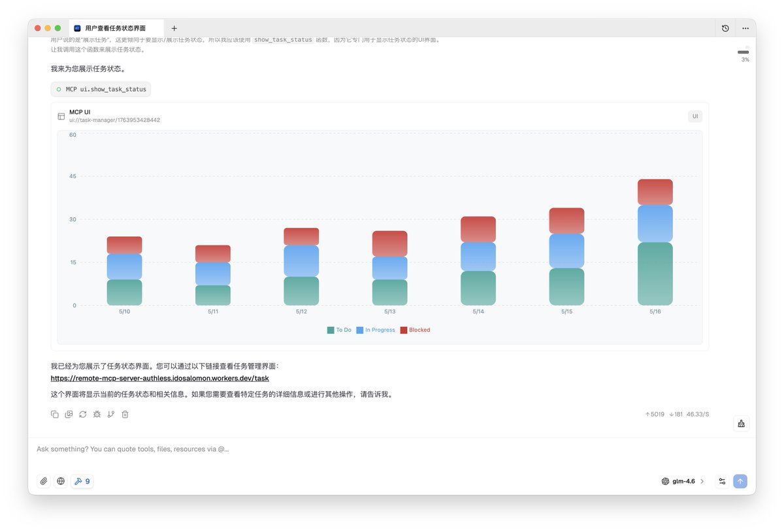The height and width of the screenshot is (532, 784).
Task: Attach a file with paperclip icon
Action: point(44,481)
